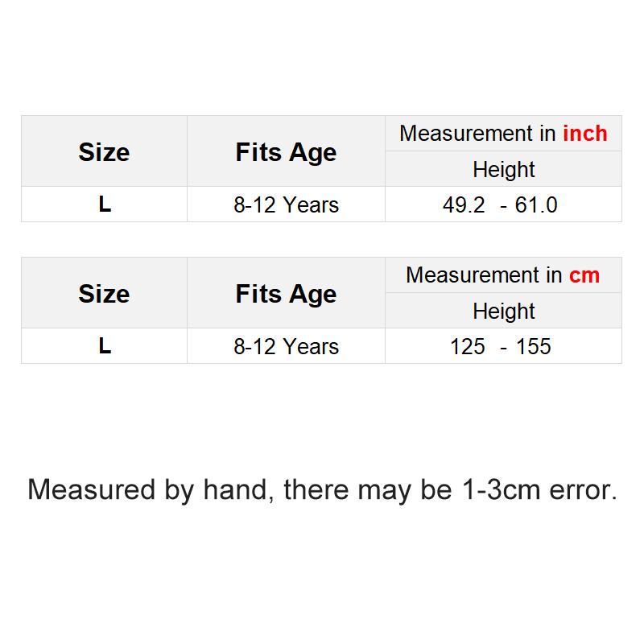The image size is (644, 644).
Task: Click the L size cell in the inch table
Action: [104, 204]
